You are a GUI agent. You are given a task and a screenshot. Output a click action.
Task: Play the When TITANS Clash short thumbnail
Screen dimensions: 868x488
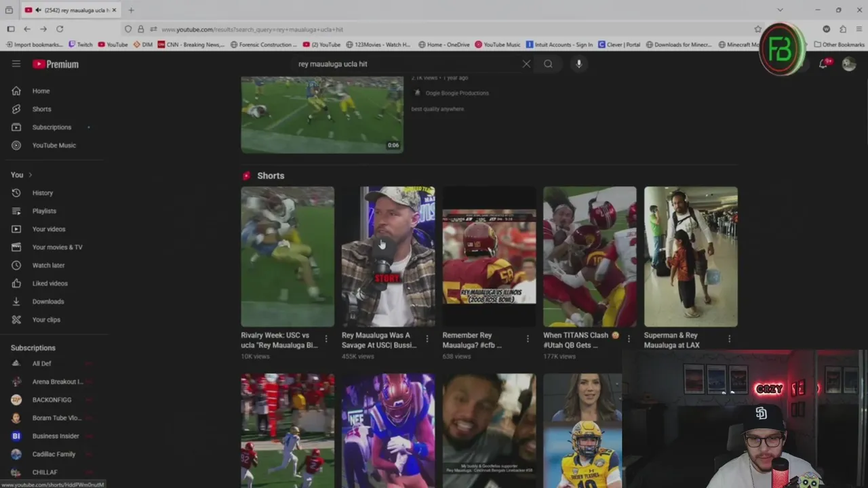tap(590, 257)
